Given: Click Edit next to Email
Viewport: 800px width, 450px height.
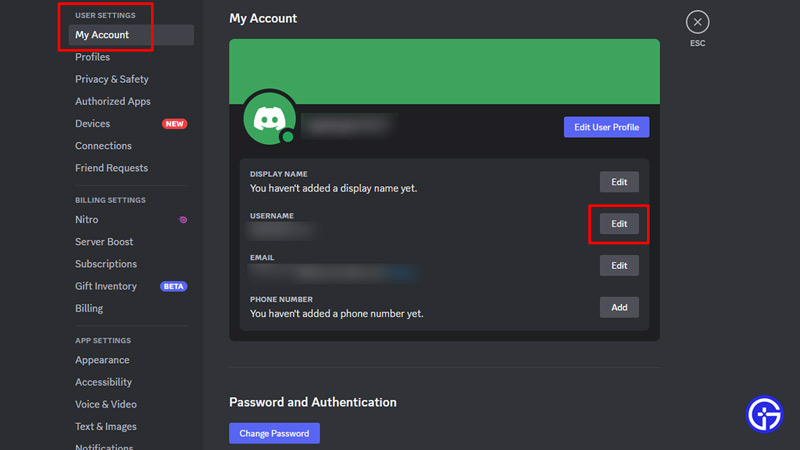Looking at the screenshot, I should click(619, 265).
